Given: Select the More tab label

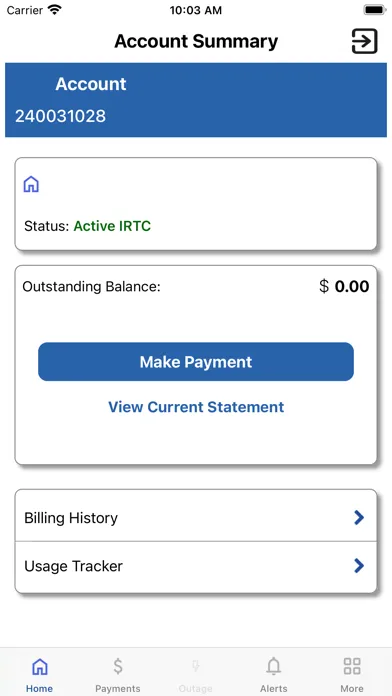Looking at the screenshot, I should coord(352,688).
